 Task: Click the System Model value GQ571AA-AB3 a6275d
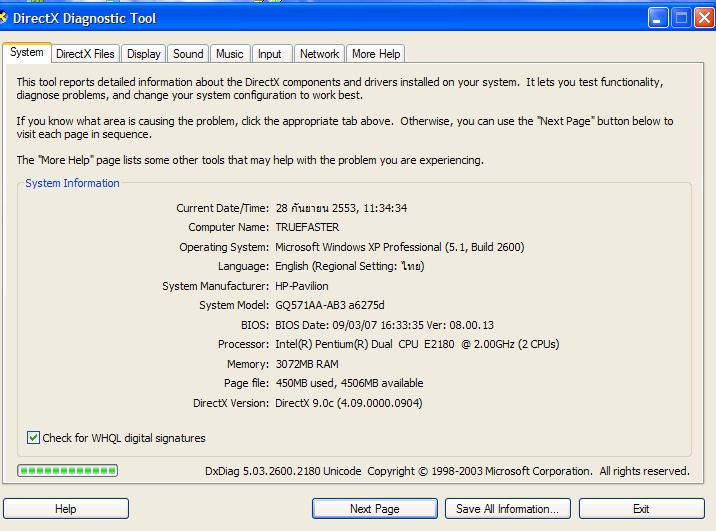[x=330, y=305]
